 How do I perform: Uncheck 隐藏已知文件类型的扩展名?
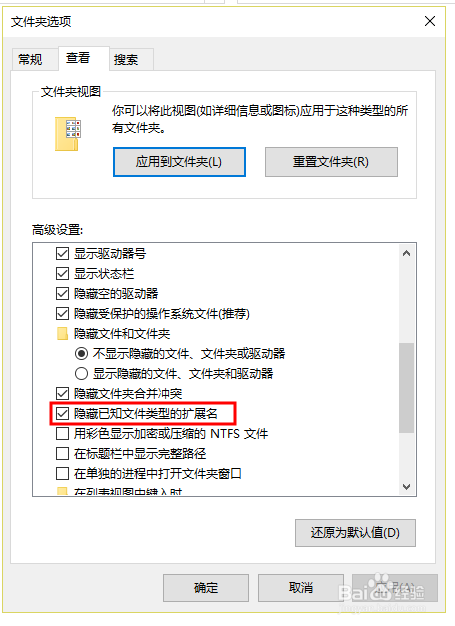click(62, 414)
